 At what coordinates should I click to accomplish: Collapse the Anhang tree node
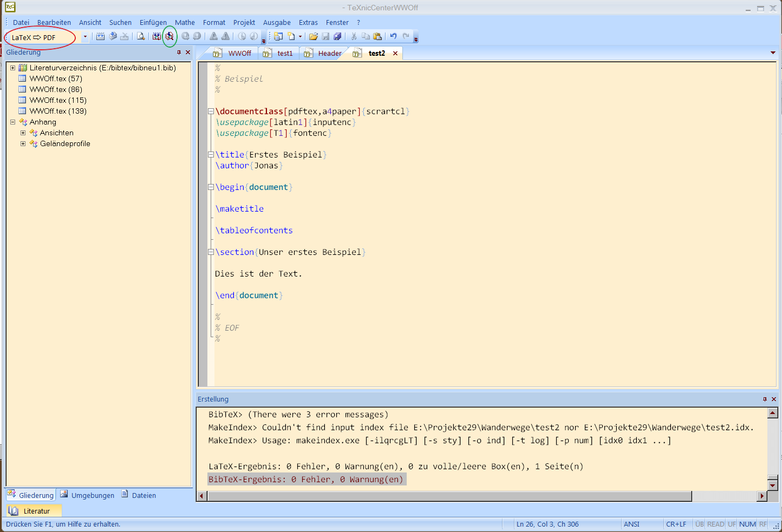[12, 122]
